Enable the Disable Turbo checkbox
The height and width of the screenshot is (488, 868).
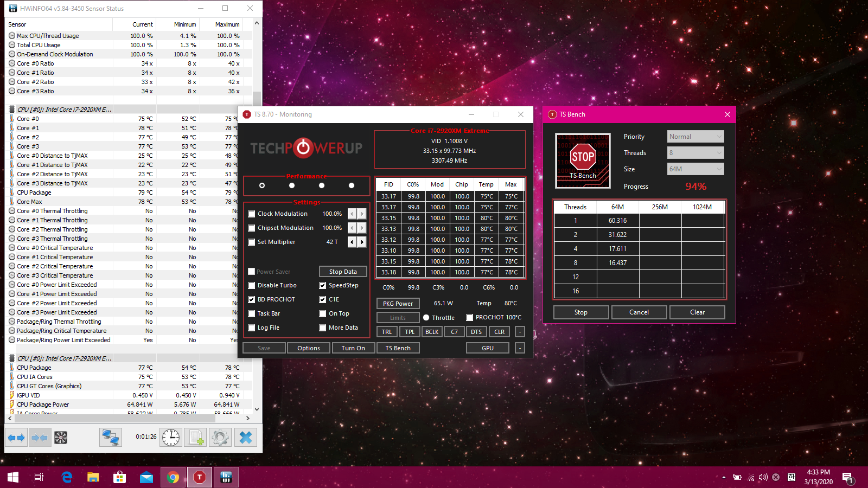pyautogui.click(x=252, y=286)
